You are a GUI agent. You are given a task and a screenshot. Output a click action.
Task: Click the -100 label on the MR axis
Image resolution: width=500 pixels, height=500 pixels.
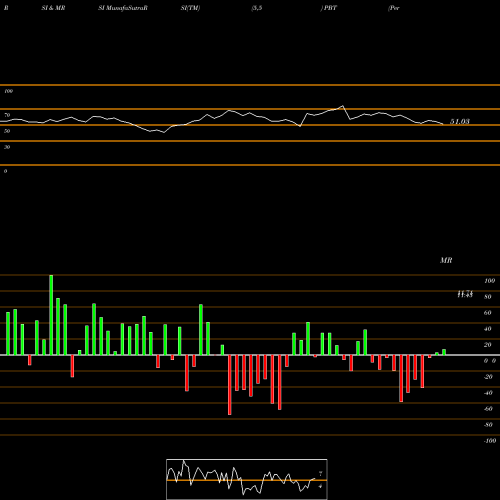[490, 441]
